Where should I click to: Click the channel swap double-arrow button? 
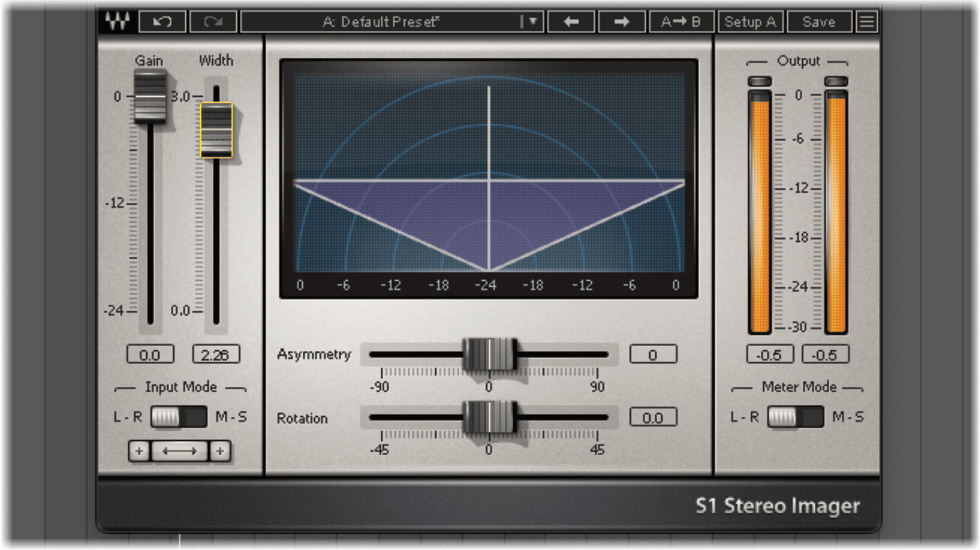(x=180, y=451)
